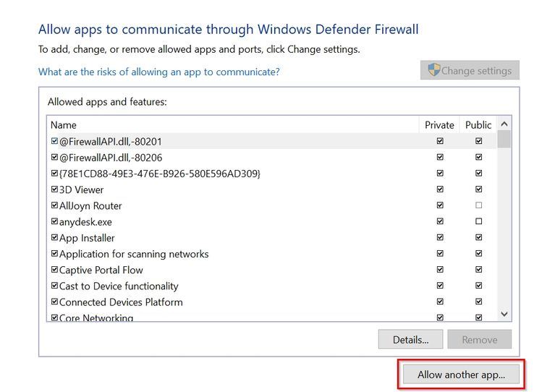Disable Public for Cast to Device functionality
The height and width of the screenshot is (392, 555).
[478, 286]
